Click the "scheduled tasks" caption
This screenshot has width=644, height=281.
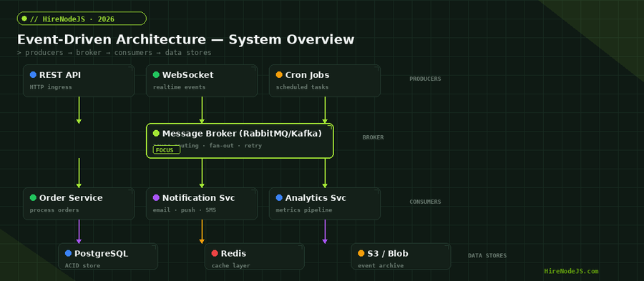point(302,87)
